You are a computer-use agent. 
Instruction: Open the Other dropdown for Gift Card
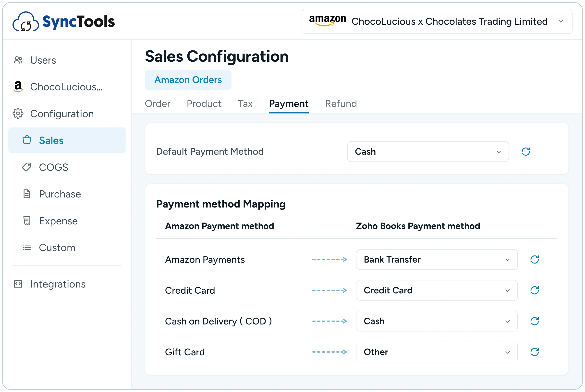437,352
